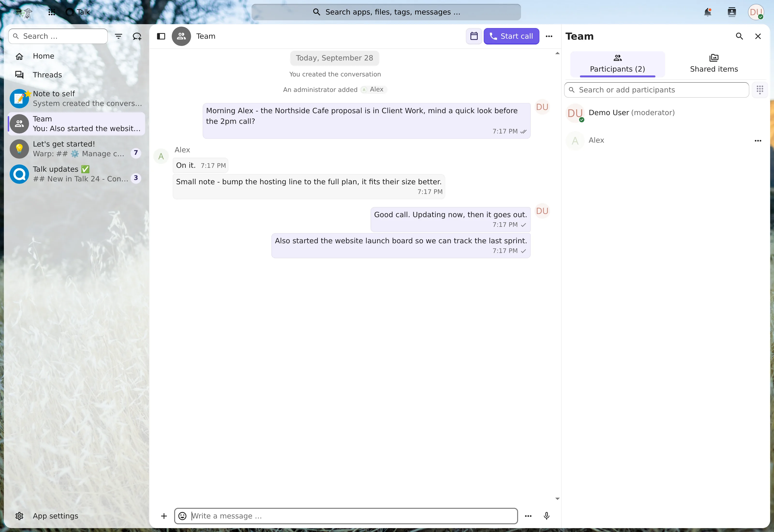This screenshot has height=532, width=774.
Task: Click the App settings gear icon
Action: pyautogui.click(x=19, y=516)
